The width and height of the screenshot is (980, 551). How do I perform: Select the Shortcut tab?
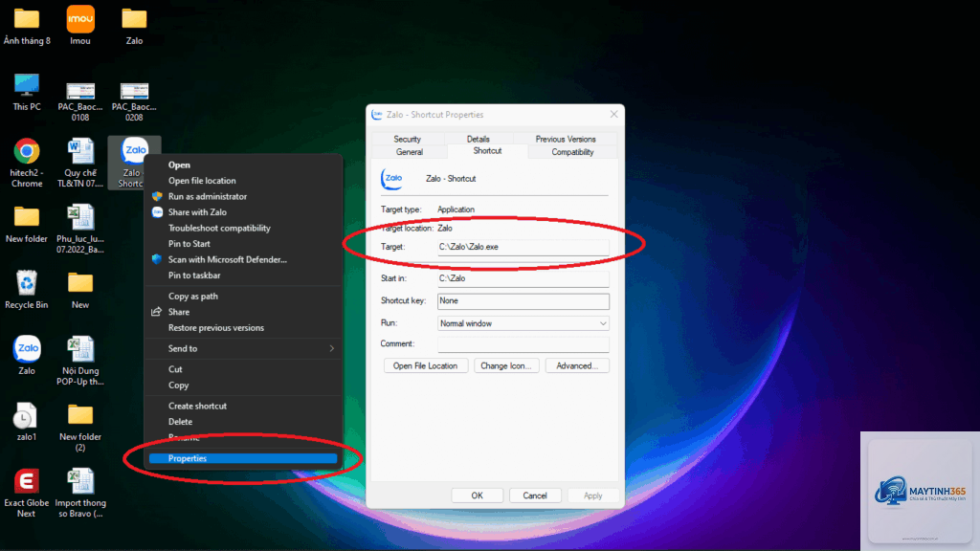[487, 150]
